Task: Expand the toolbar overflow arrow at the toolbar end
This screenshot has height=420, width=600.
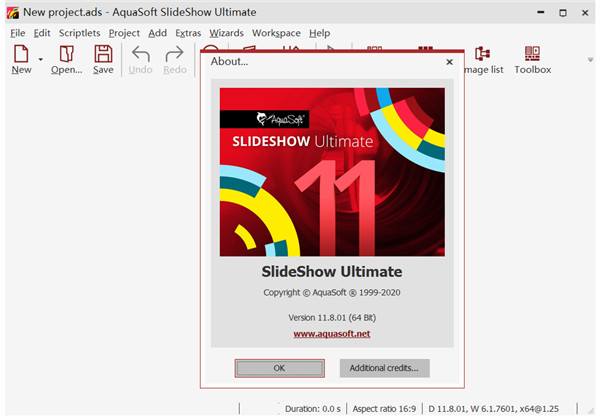Action: (590, 60)
